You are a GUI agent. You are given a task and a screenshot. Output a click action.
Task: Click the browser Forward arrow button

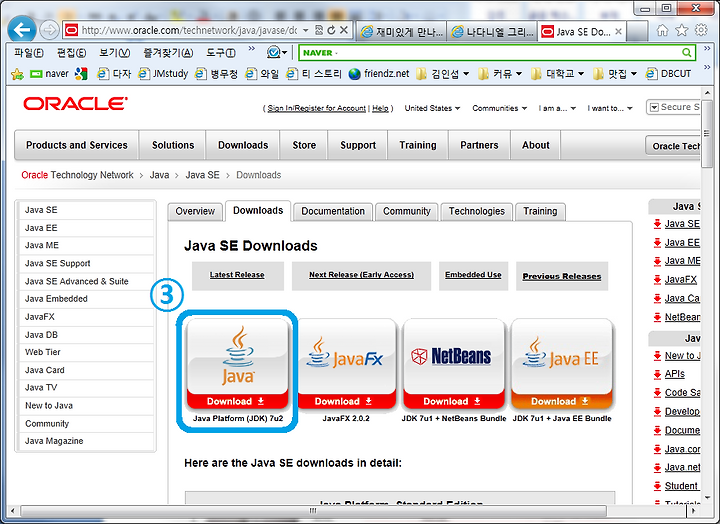tap(49, 31)
